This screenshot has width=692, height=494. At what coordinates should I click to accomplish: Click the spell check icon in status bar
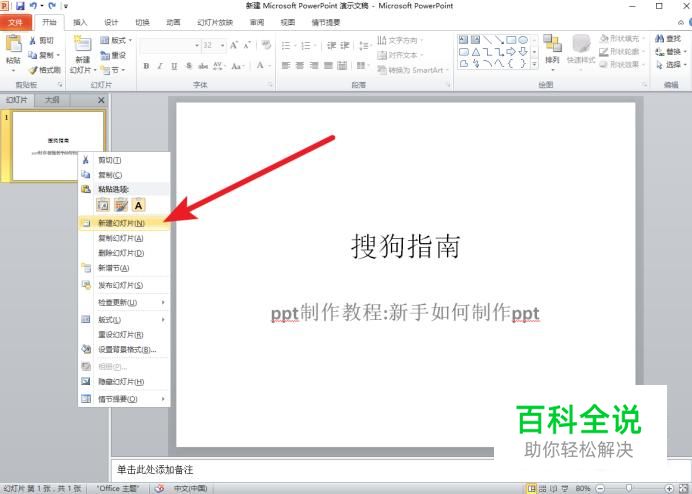pyautogui.click(x=160, y=488)
